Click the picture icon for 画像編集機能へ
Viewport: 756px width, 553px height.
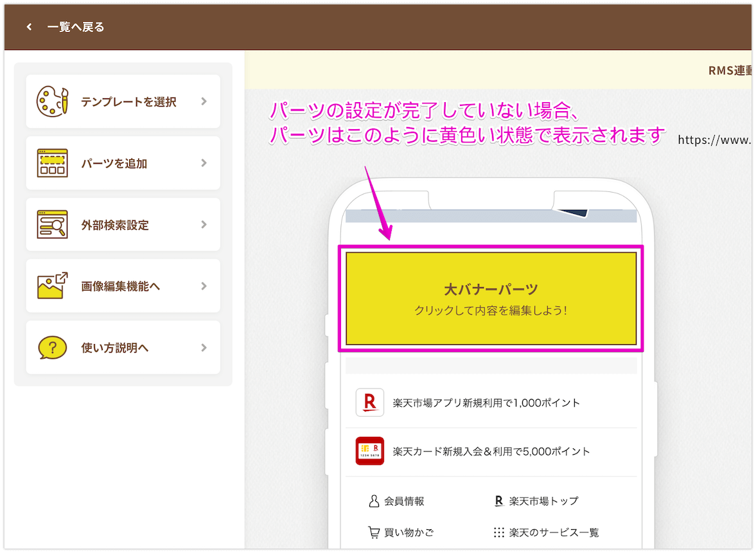pyautogui.click(x=52, y=285)
